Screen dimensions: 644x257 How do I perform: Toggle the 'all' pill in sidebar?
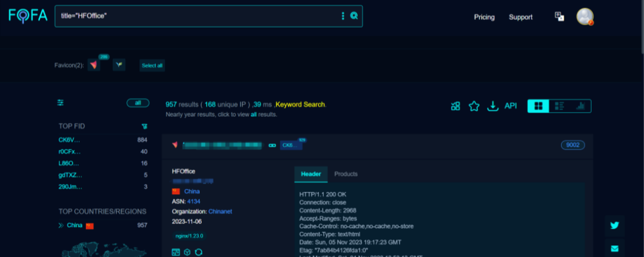tap(138, 103)
